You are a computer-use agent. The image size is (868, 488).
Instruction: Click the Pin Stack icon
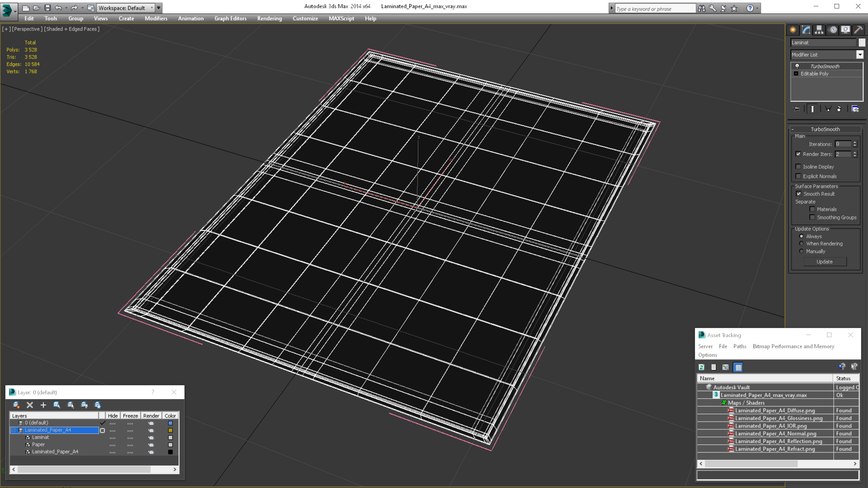point(797,109)
